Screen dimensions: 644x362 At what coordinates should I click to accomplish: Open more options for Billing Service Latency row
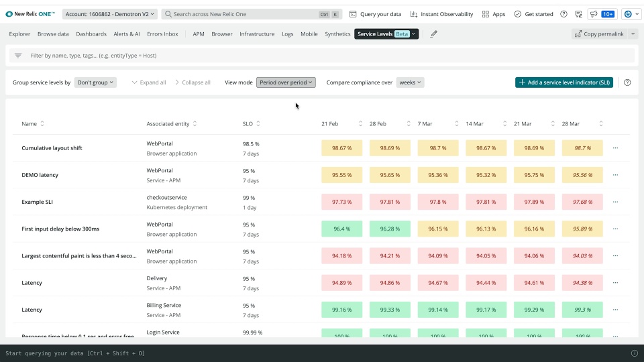615,310
